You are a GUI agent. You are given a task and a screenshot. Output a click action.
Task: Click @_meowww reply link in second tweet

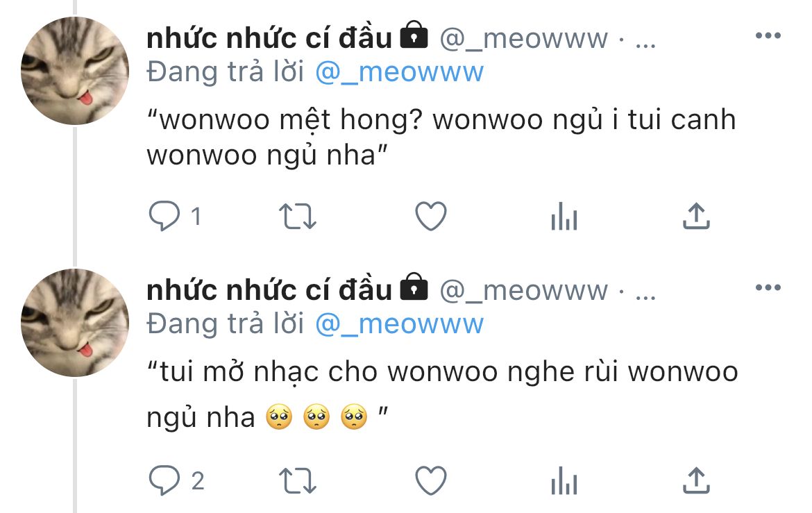pos(399,324)
